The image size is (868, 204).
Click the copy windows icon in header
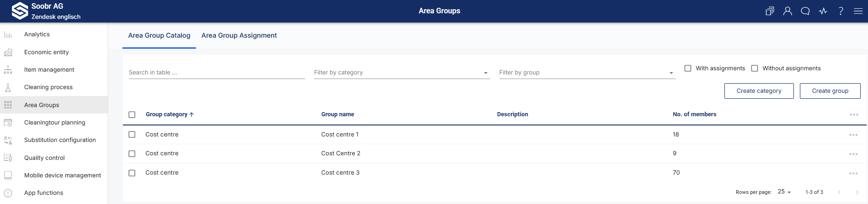pos(770,11)
